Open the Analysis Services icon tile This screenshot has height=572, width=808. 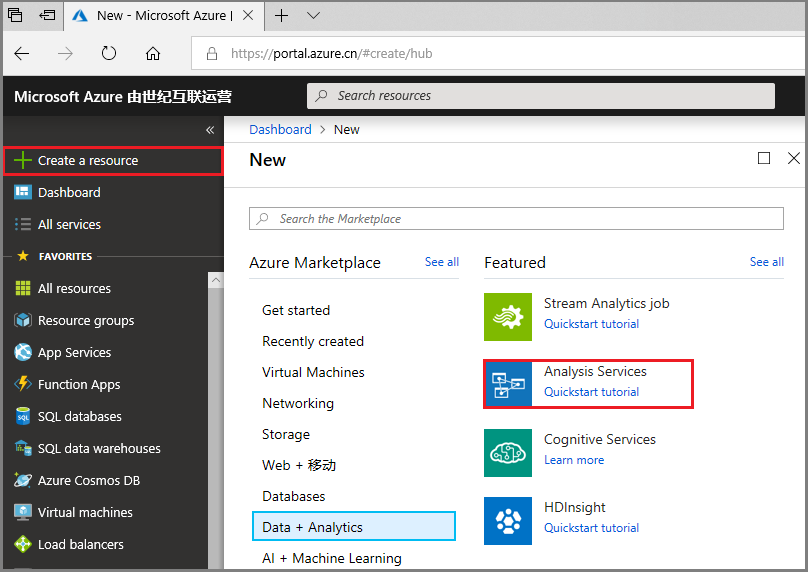[x=508, y=384]
